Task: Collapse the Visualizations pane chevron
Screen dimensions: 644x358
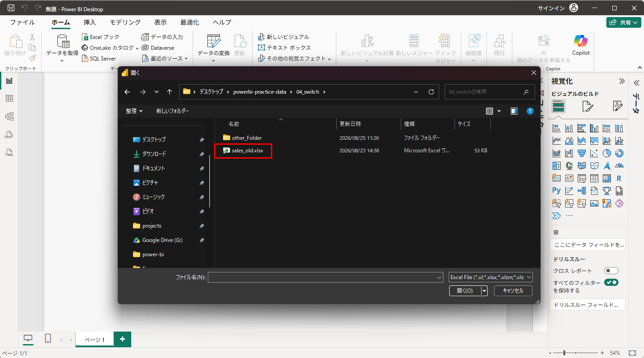Action: [x=622, y=81]
